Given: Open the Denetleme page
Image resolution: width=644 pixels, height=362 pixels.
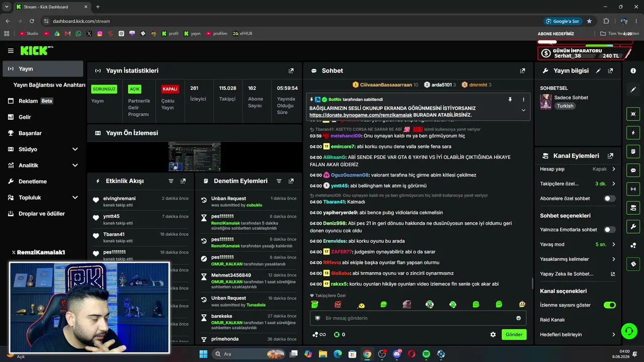Looking at the screenshot, I should (x=43, y=182).
